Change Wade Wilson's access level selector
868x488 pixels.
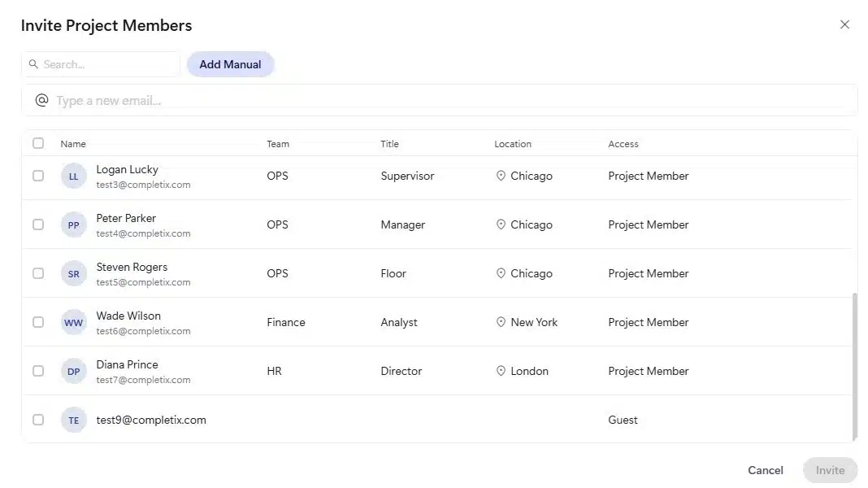pyautogui.click(x=648, y=321)
